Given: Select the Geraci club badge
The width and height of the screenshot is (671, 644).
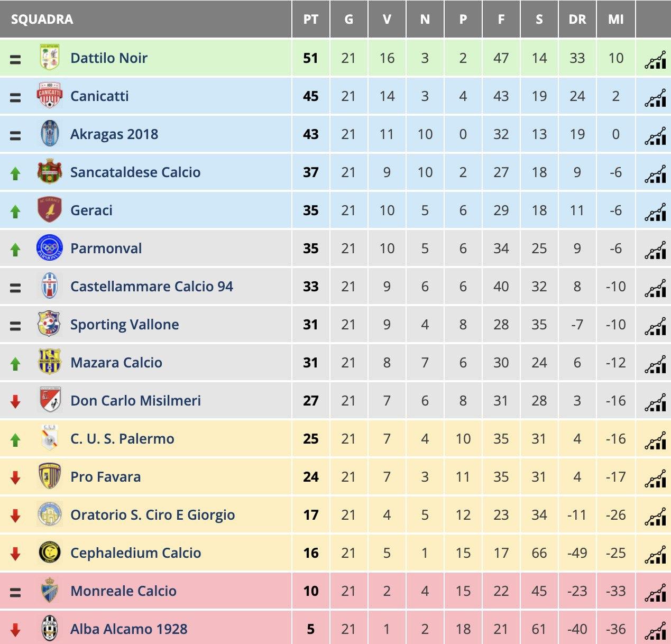Looking at the screenshot, I should point(50,210).
